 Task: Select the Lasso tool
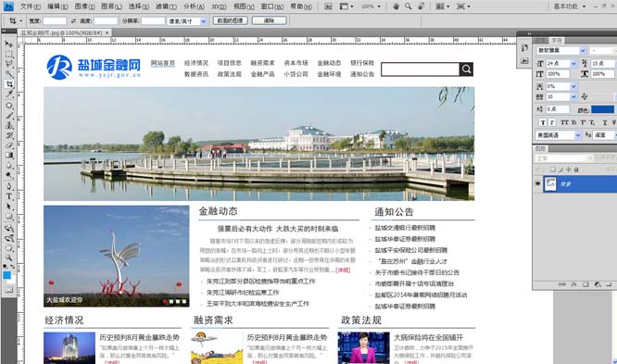(x=8, y=64)
